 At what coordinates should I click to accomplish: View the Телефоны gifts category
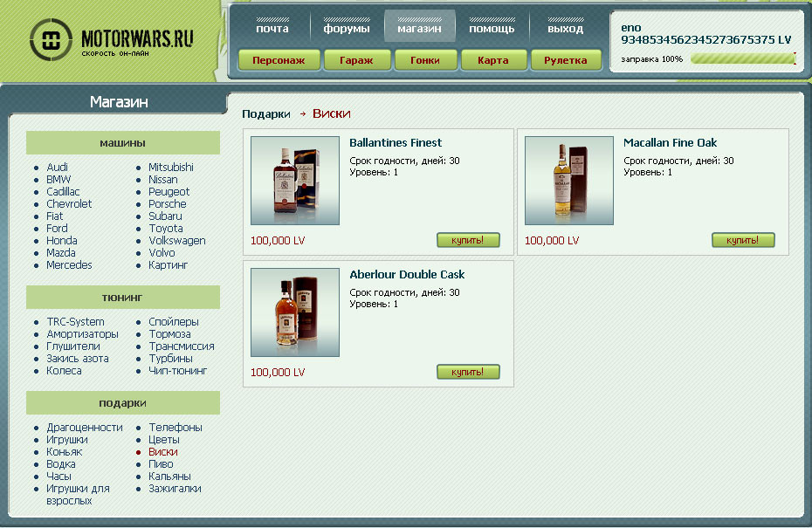(175, 428)
